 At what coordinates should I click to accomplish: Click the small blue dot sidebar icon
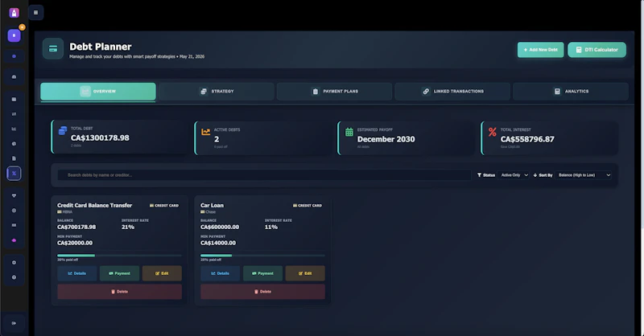point(14,56)
